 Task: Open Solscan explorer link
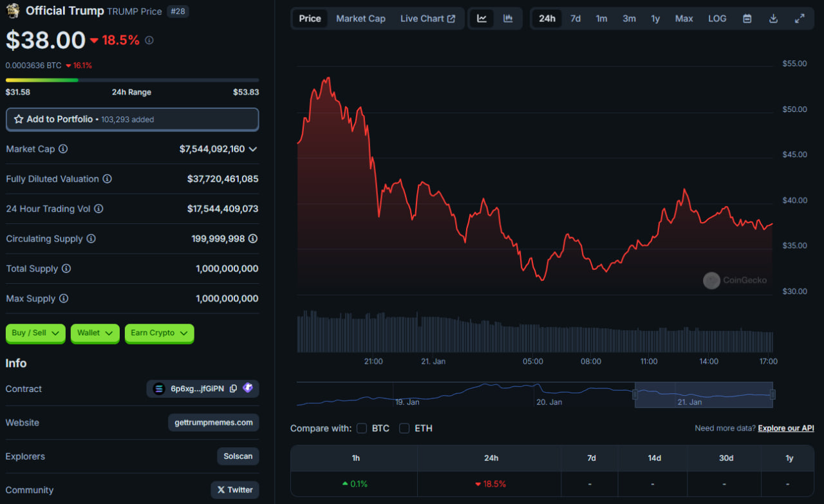238,456
